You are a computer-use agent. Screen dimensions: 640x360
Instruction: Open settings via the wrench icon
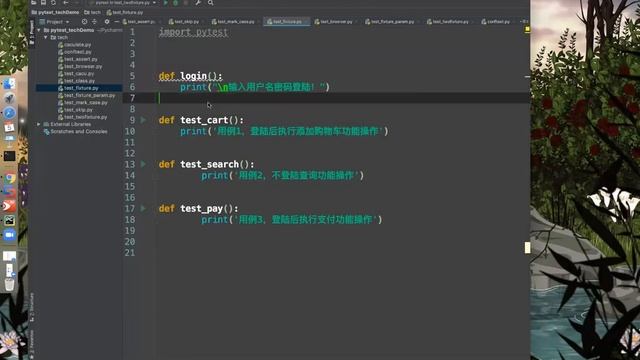[198, 2]
